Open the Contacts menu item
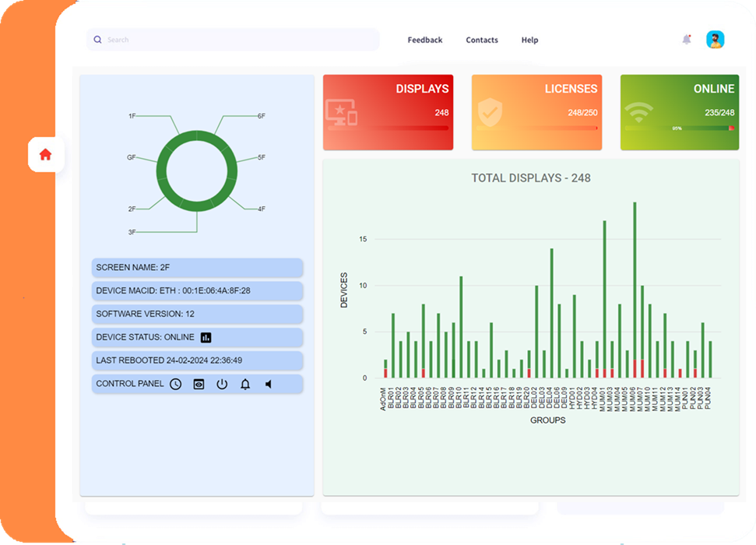This screenshot has width=756, height=545. [x=482, y=40]
